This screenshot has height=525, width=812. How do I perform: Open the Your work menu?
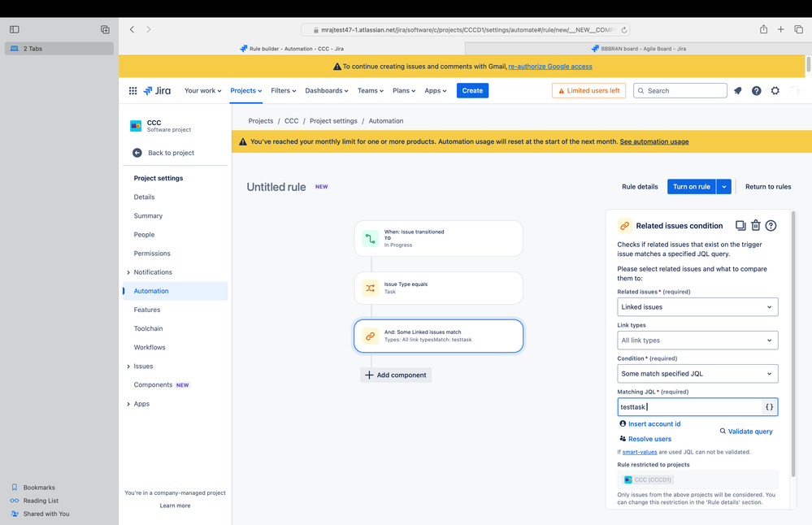point(202,90)
